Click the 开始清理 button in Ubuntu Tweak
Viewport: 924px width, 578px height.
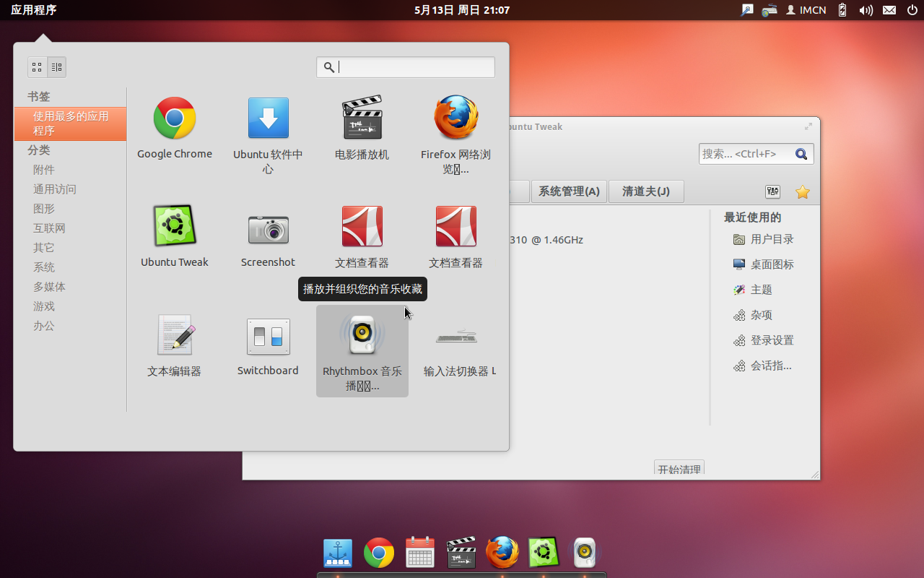click(x=679, y=469)
